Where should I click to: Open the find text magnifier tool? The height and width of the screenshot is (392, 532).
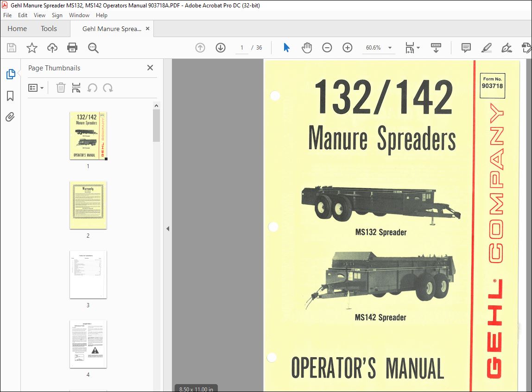pos(93,48)
